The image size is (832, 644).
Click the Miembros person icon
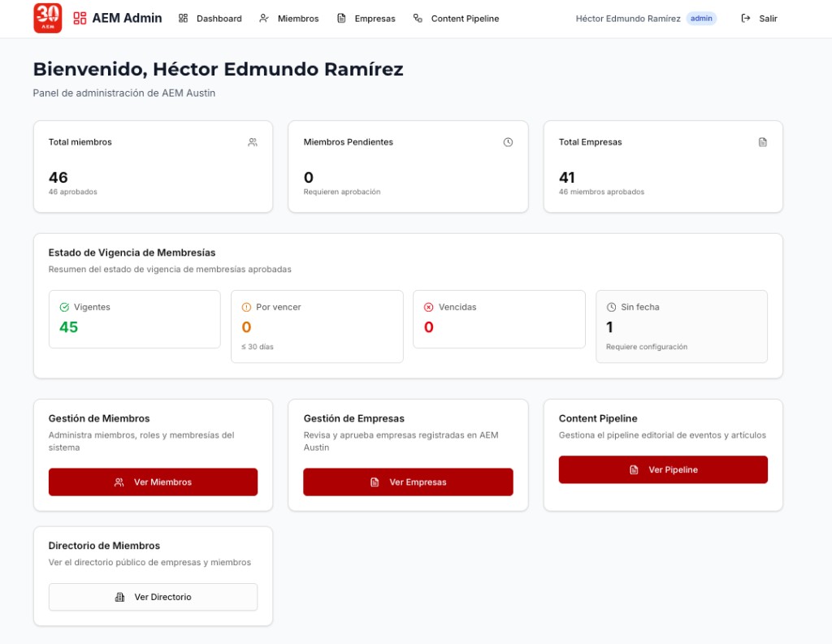point(262,18)
